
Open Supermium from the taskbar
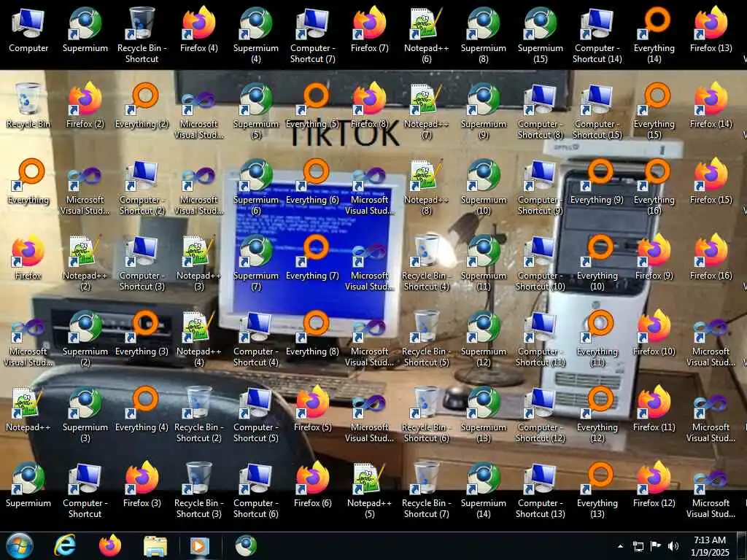pos(246,545)
